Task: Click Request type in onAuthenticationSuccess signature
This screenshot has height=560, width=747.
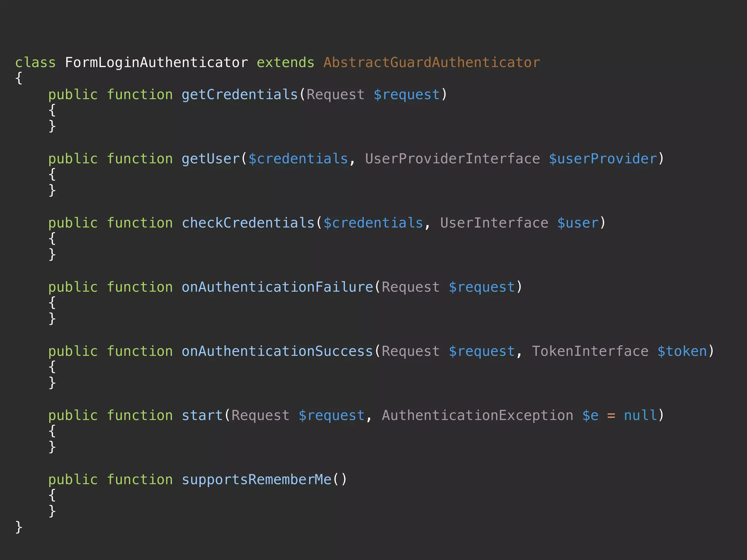Action: pyautogui.click(x=411, y=351)
